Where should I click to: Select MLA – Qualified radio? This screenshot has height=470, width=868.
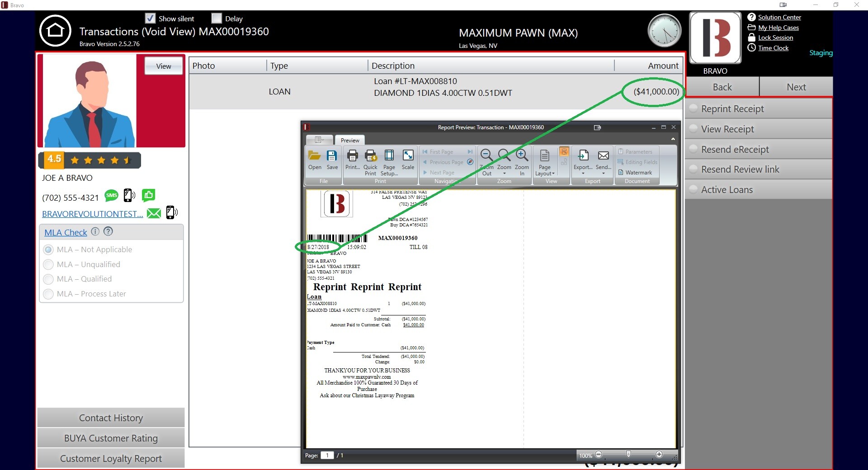[x=48, y=279]
